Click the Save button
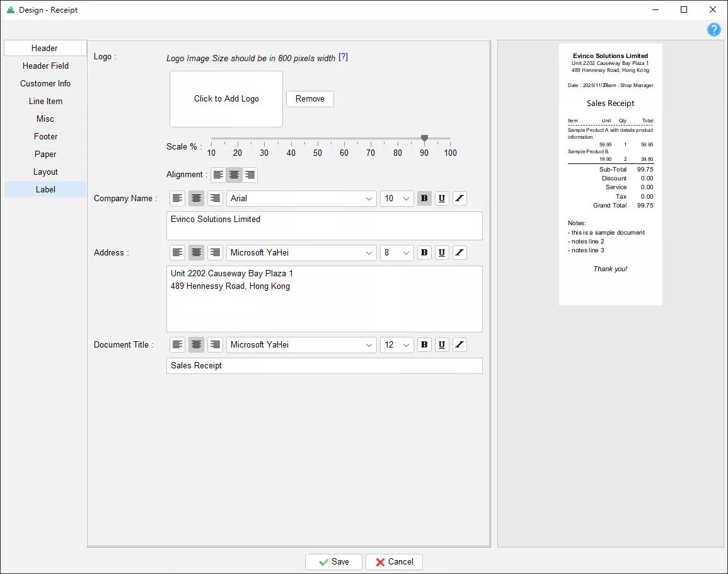Image resolution: width=728 pixels, height=574 pixels. click(x=334, y=562)
